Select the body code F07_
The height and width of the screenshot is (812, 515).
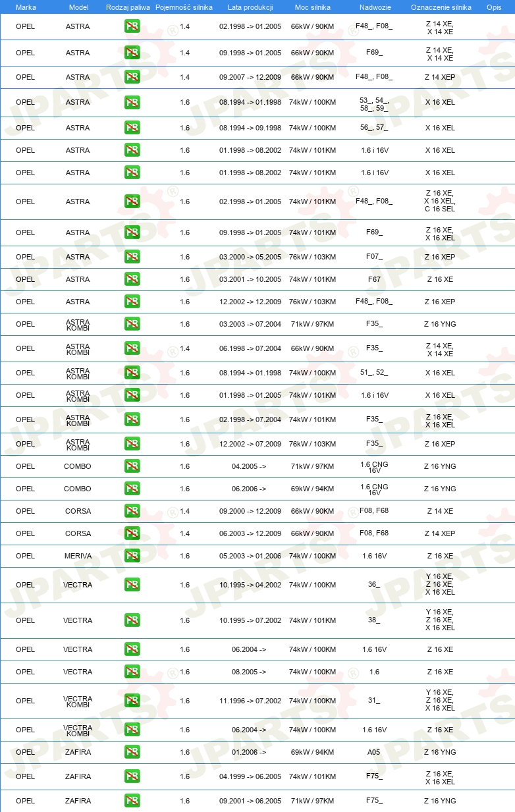[374, 257]
